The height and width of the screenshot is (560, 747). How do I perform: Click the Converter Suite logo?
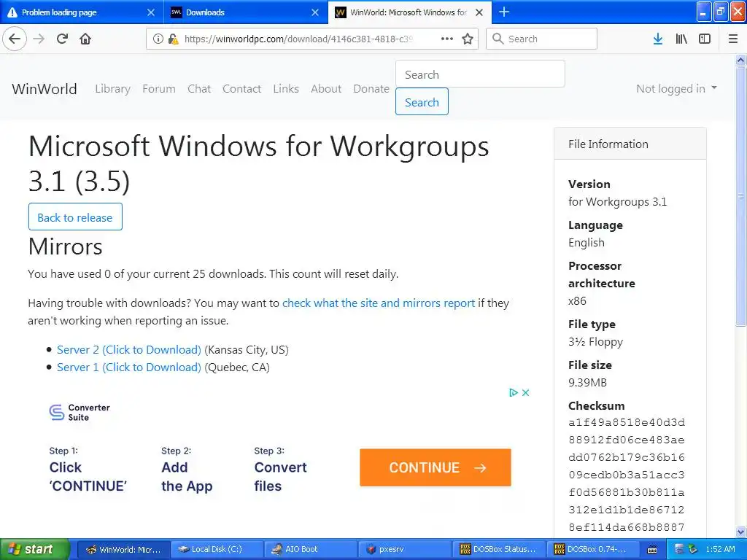pos(80,413)
